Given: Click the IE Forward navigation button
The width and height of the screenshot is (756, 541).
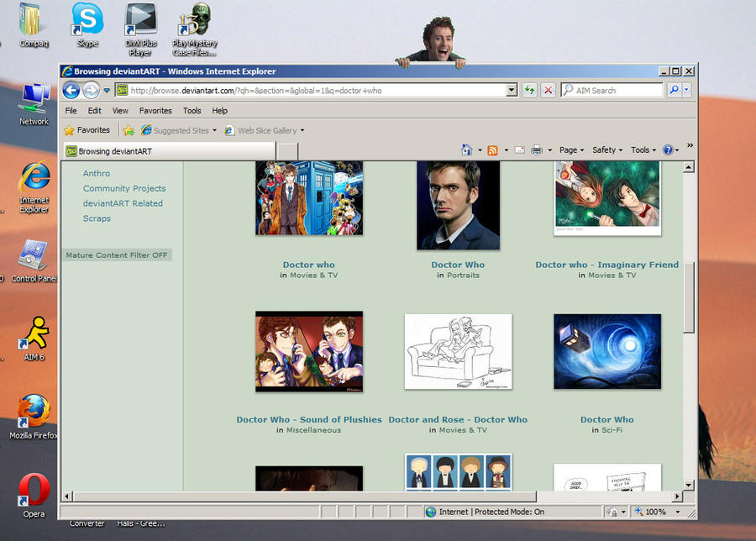Looking at the screenshot, I should 91,90.
